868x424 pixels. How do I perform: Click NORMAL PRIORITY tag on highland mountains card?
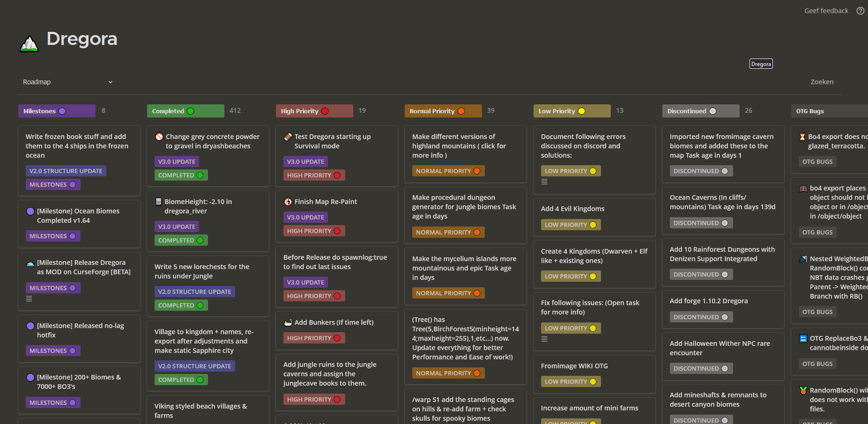pyautogui.click(x=448, y=171)
